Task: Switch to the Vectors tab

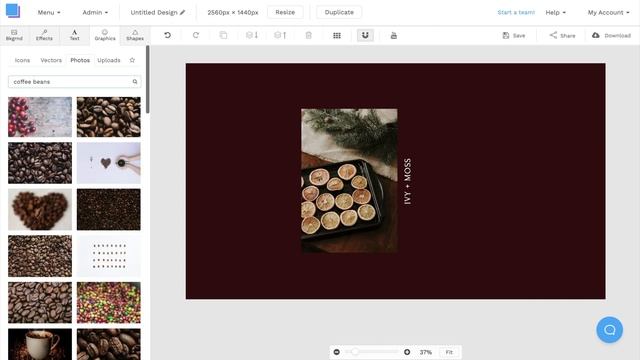Action: [x=51, y=60]
